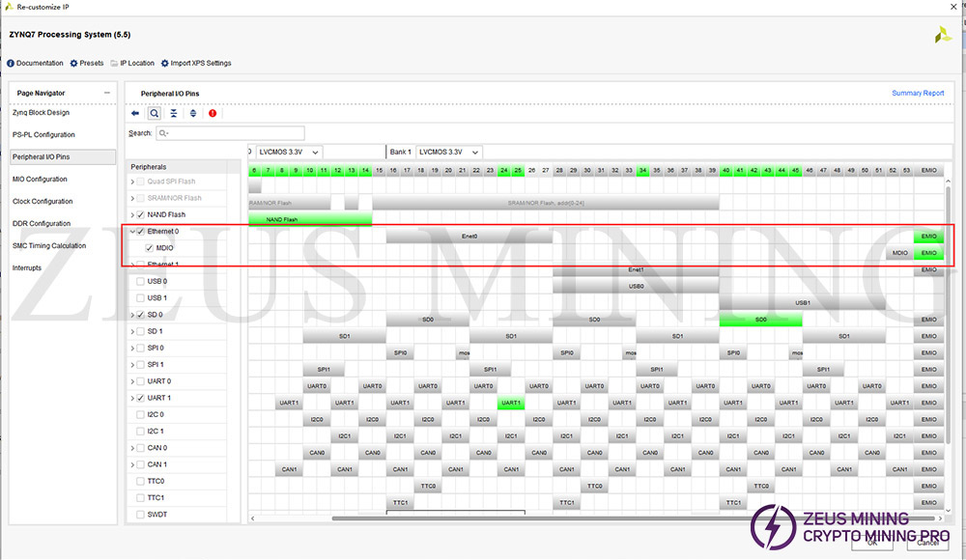Viewport: 966px width, 560px height.
Task: Select Clock Configuration in Page Navigator
Action: click(x=43, y=202)
